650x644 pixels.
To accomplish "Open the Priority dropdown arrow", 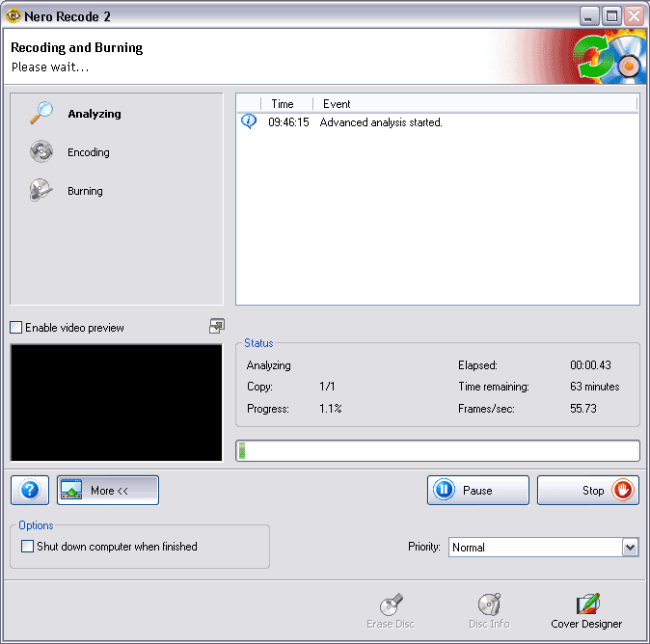I will tap(630, 548).
